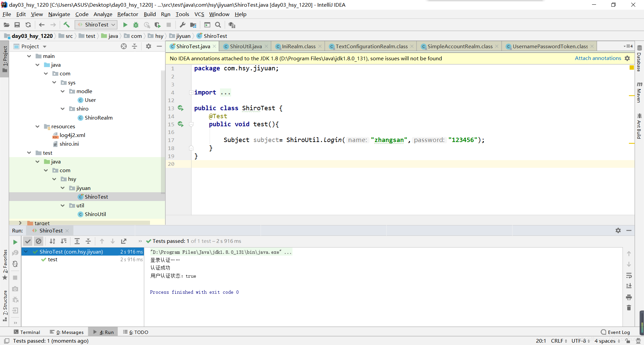Toggle soft-wrap in console output
The width and height of the screenshot is (644, 345).
point(629,275)
